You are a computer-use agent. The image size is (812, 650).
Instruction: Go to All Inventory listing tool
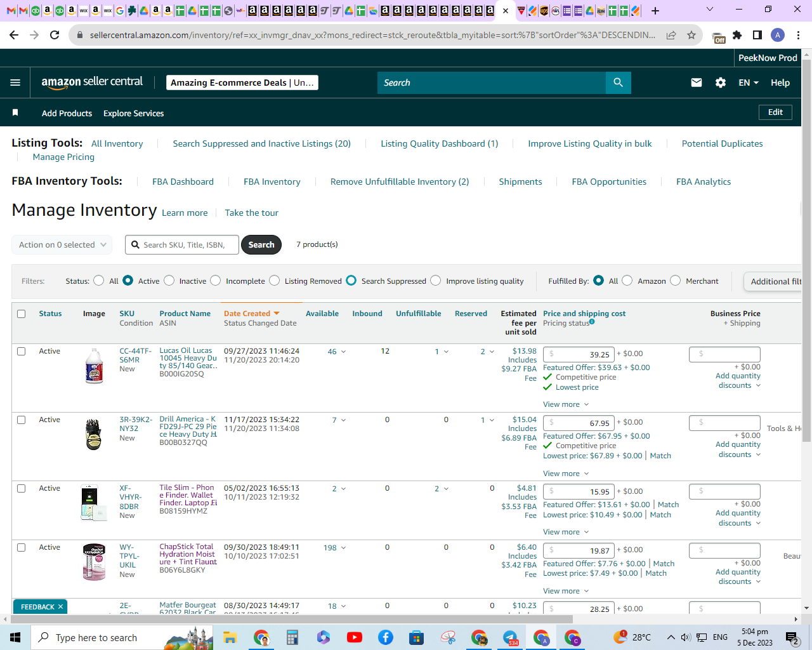[117, 143]
